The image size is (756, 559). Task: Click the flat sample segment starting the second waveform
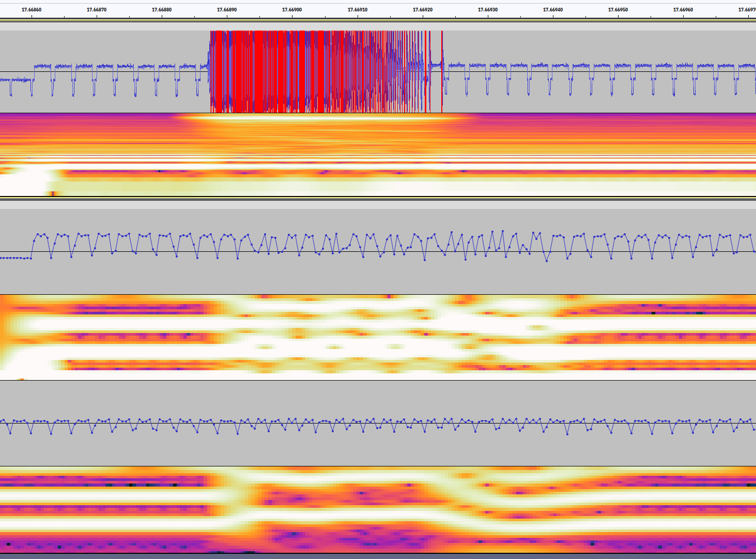(16, 258)
